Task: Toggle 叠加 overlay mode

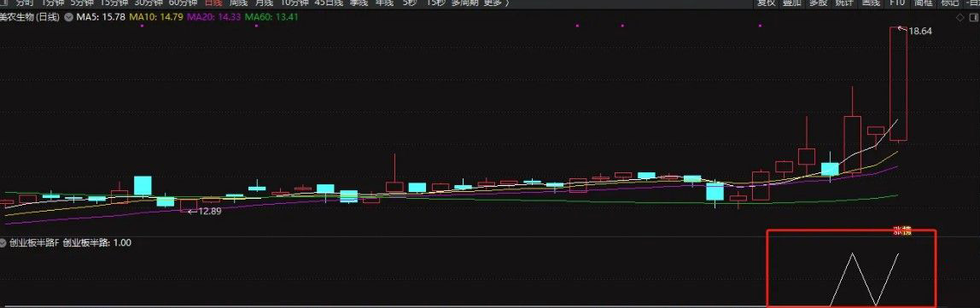Action: [792, 3]
